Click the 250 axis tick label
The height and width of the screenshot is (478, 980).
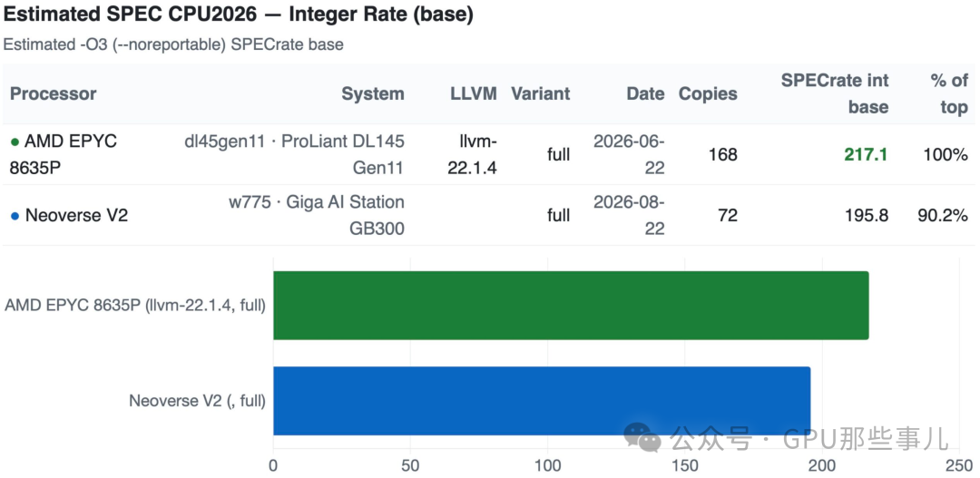[x=959, y=465]
